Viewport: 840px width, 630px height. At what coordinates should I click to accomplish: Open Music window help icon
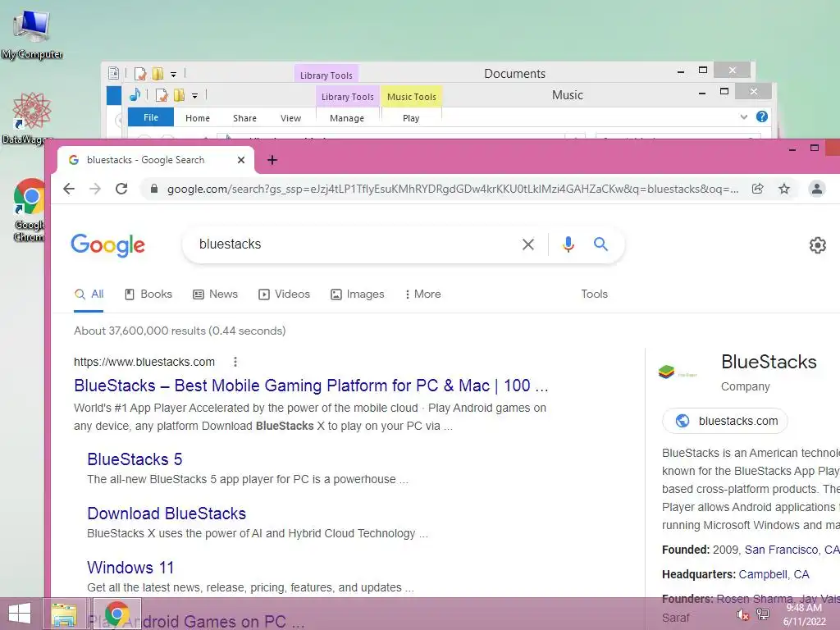762,116
